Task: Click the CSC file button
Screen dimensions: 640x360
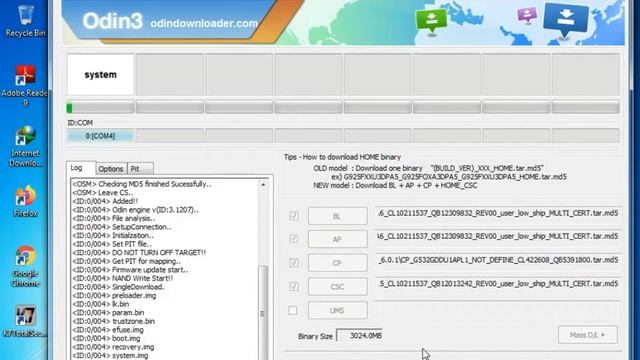Action: click(x=338, y=287)
